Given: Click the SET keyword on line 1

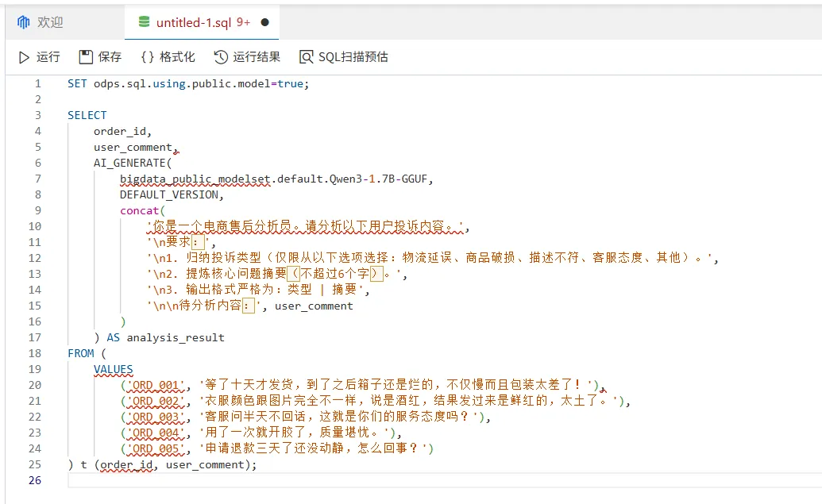Looking at the screenshot, I should coord(77,83).
